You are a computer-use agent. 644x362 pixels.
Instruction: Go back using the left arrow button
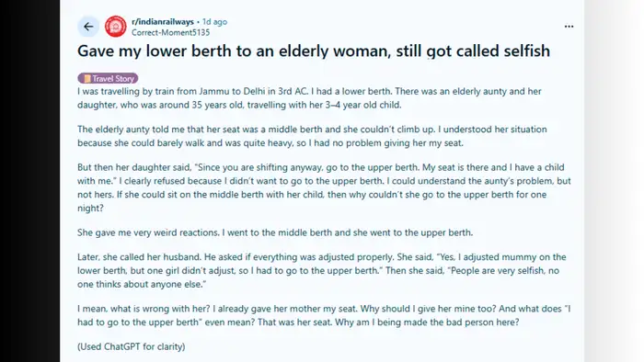(x=88, y=27)
